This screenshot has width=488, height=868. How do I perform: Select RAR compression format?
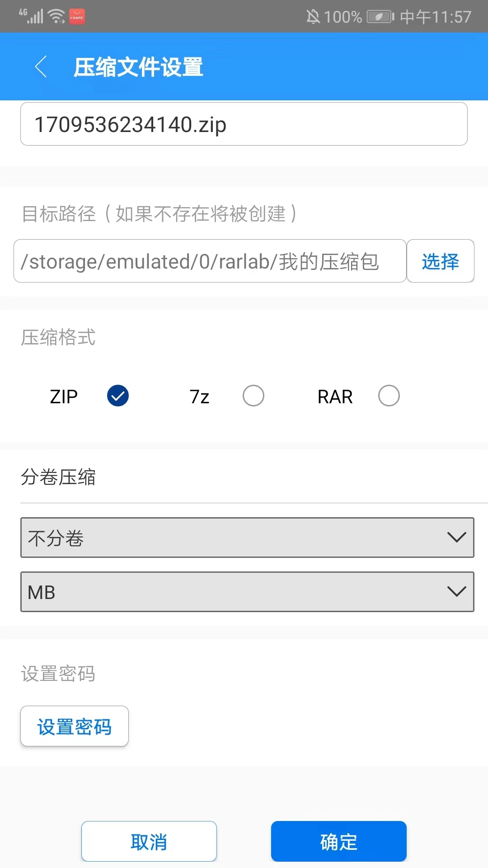pos(389,396)
